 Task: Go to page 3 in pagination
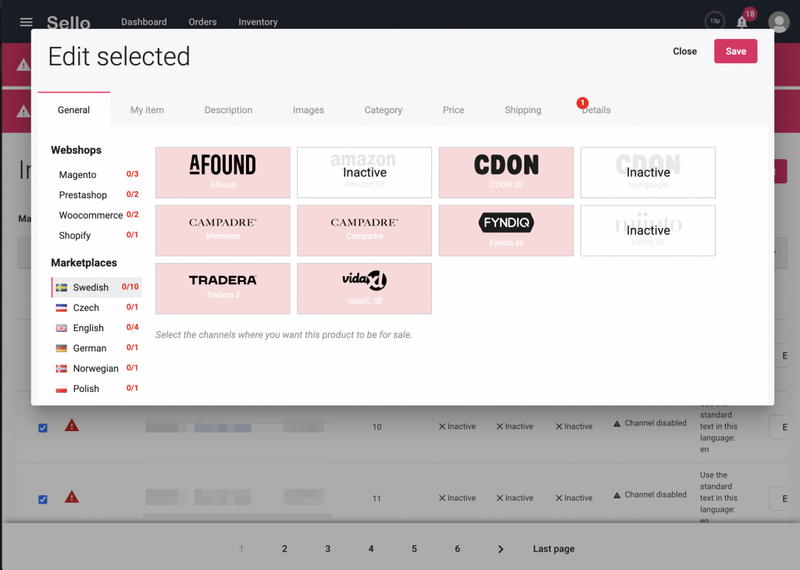click(x=328, y=549)
